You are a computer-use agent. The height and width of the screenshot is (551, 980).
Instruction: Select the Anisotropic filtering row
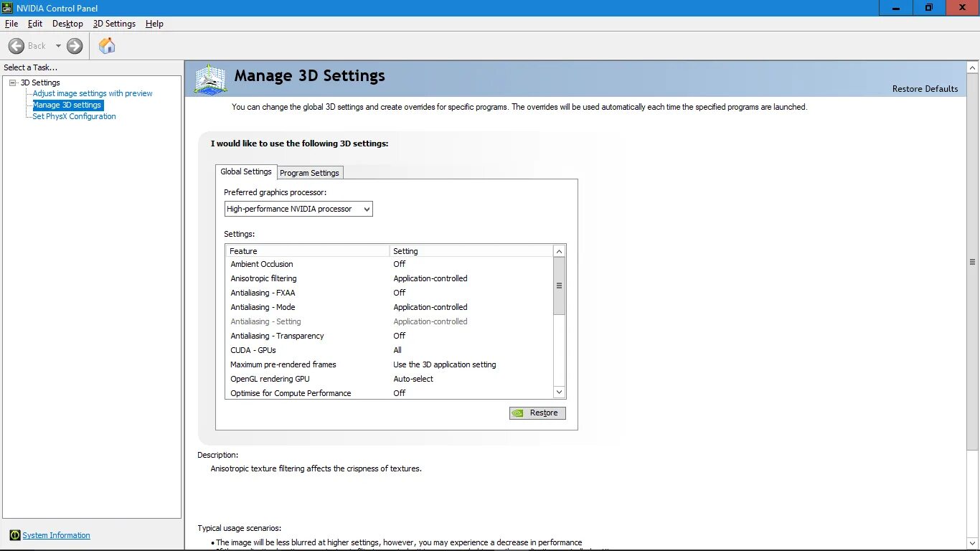coord(390,278)
